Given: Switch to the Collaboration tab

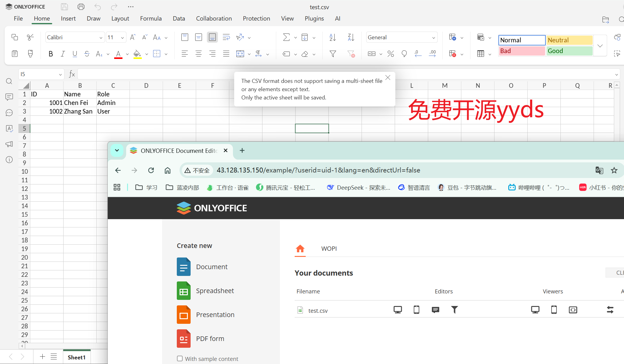Looking at the screenshot, I should (x=214, y=18).
